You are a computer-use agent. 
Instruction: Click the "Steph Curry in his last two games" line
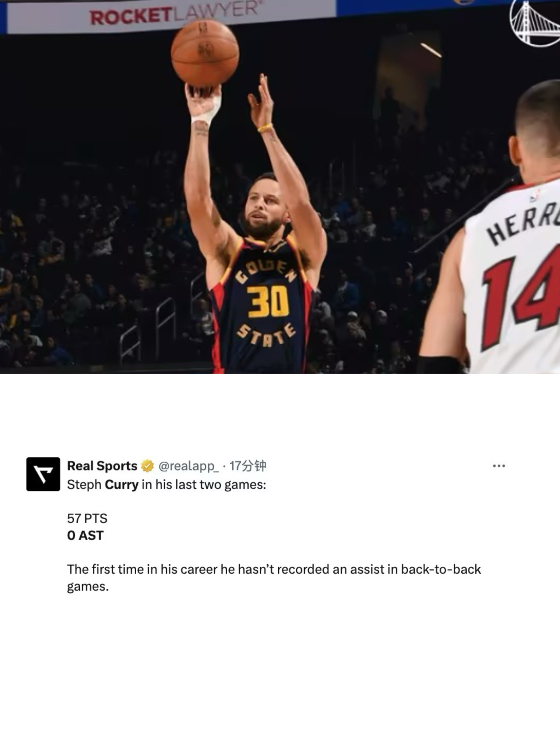click(x=167, y=485)
